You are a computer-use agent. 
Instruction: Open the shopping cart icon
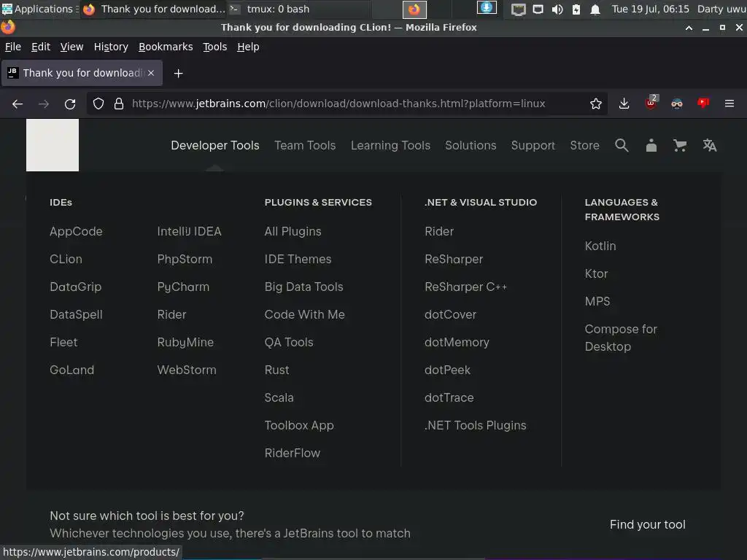[680, 145]
